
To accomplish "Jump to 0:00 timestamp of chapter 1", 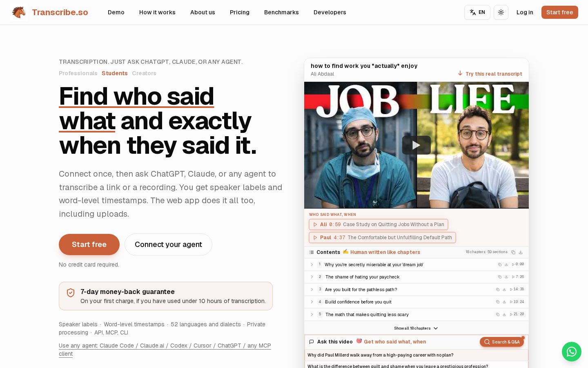I will pyautogui.click(x=518, y=265).
